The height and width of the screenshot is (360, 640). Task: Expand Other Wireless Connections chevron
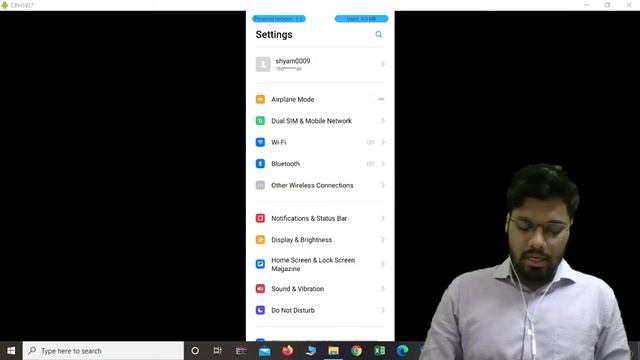pyautogui.click(x=382, y=185)
